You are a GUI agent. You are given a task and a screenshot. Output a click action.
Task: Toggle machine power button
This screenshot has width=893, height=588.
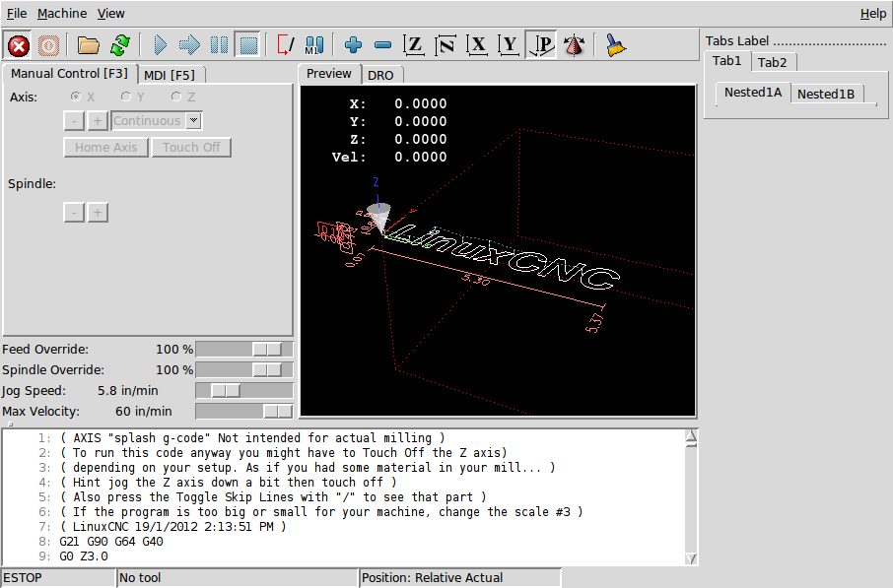[x=48, y=45]
